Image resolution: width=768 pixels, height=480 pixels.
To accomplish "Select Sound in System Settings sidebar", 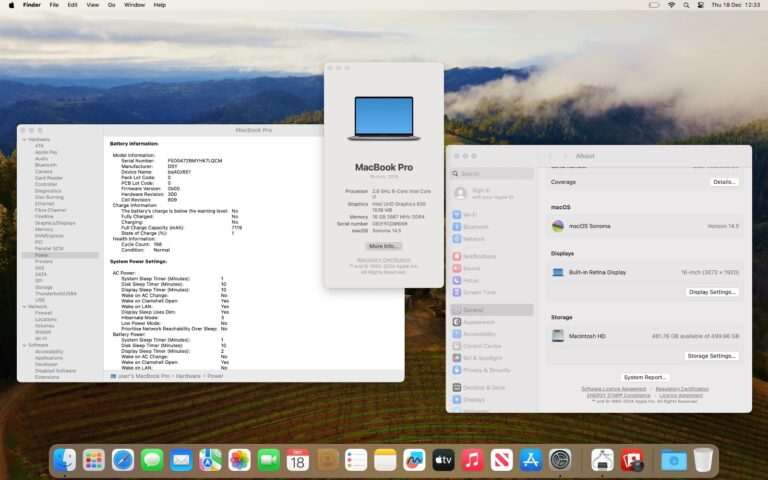I will coord(491,268).
